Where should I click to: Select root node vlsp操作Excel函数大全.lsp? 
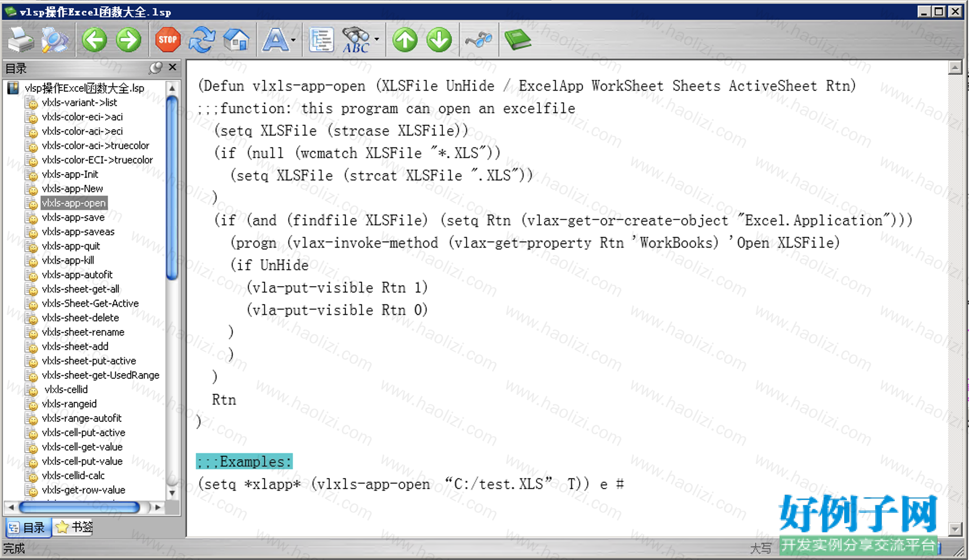point(84,88)
